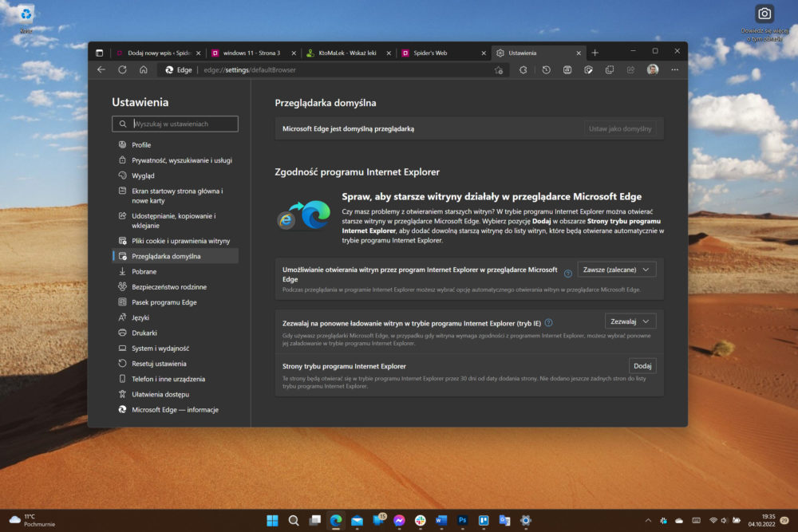This screenshot has height=532, width=798.
Task: Switch to the KtoMaLek - Wskaż leki tab
Action: (x=348, y=53)
